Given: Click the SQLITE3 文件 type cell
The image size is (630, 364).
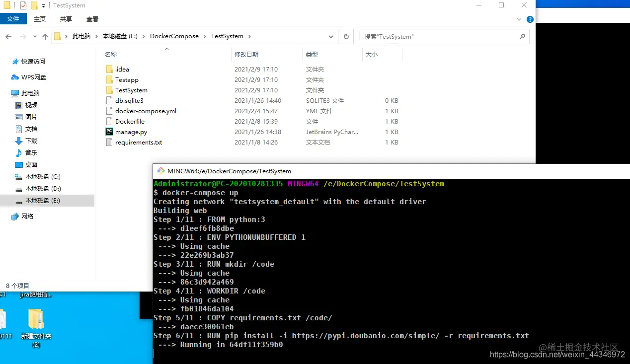Looking at the screenshot, I should pyautogui.click(x=325, y=100).
